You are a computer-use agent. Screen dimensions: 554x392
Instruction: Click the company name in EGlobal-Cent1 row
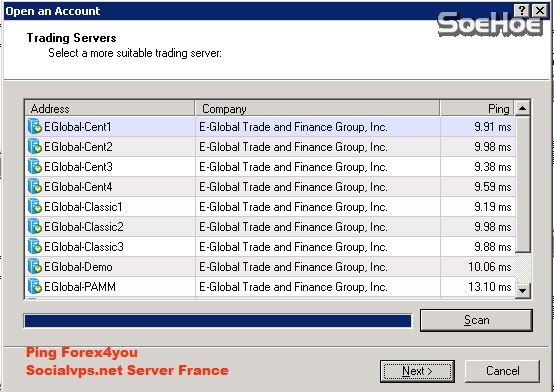(x=293, y=127)
